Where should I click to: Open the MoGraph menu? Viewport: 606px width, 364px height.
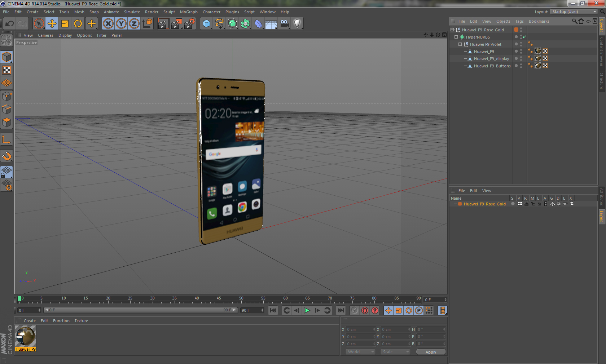tap(189, 12)
